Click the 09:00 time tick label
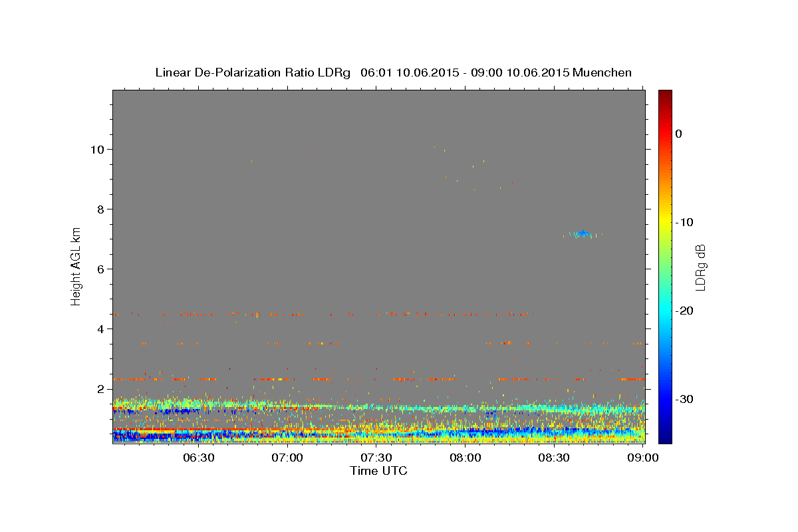Image resolution: width=798 pixels, height=532 pixels. point(644,458)
